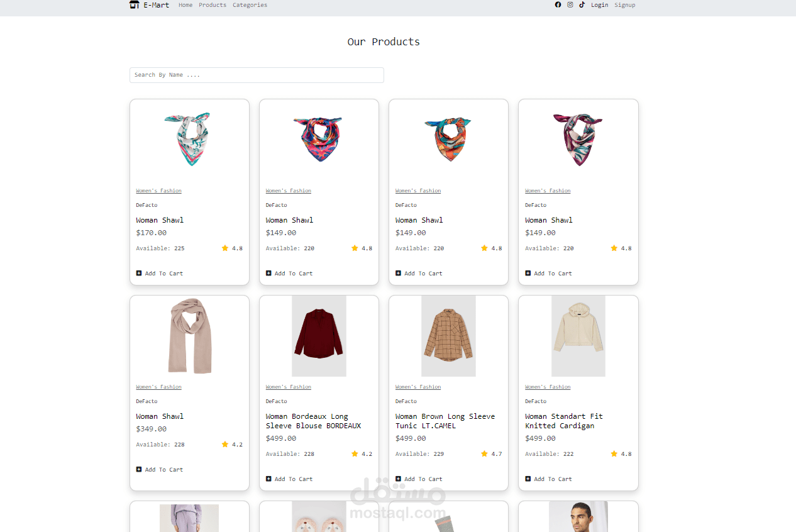796x532 pixels.
Task: Click the Login link
Action: tap(599, 5)
